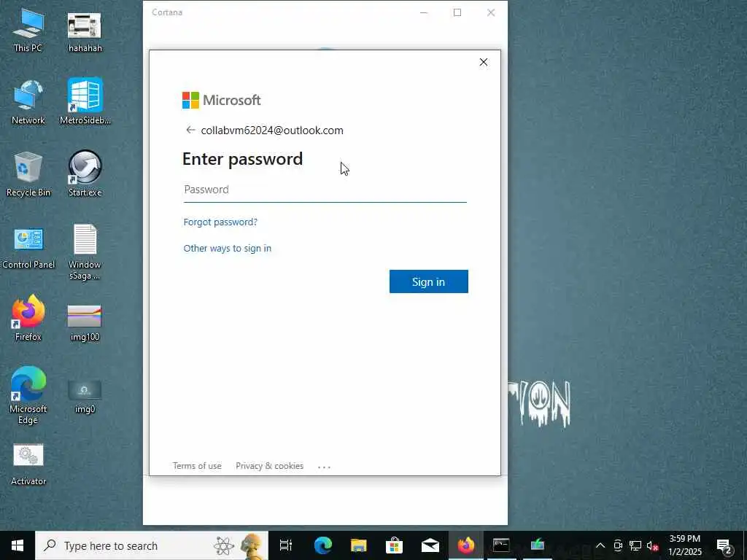
Task: Select the This PC desktop icon
Action: (28, 30)
